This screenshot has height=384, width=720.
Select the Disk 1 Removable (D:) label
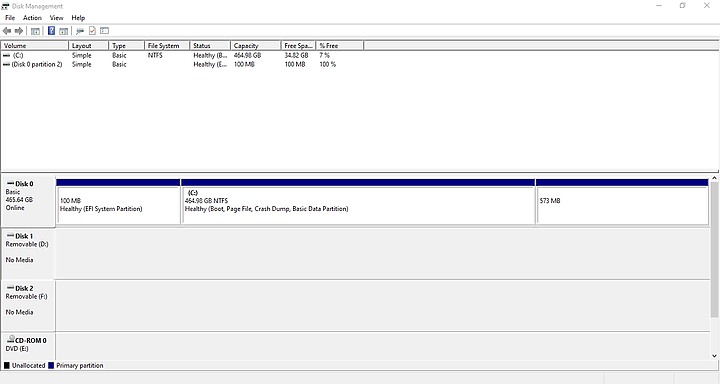click(x=28, y=253)
